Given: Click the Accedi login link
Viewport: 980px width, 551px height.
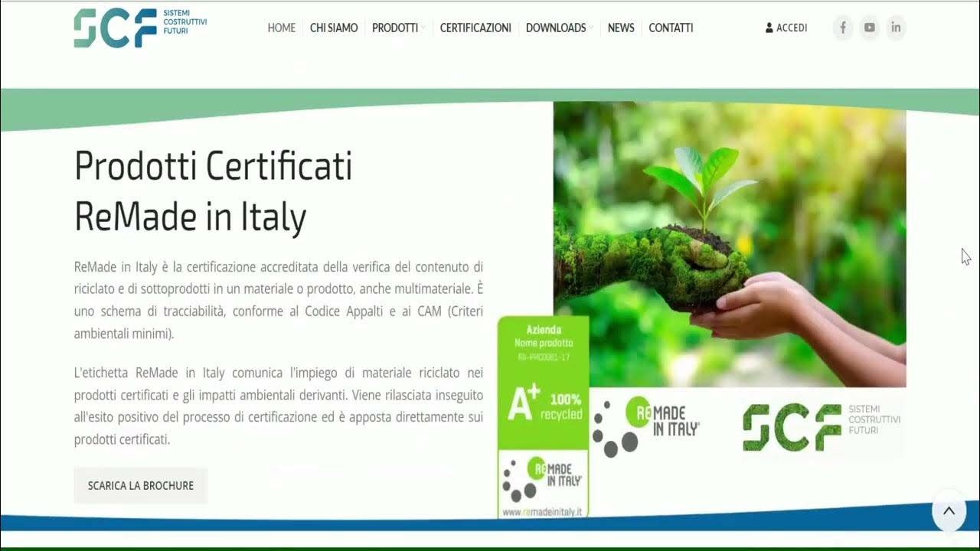Looking at the screenshot, I should (x=792, y=28).
